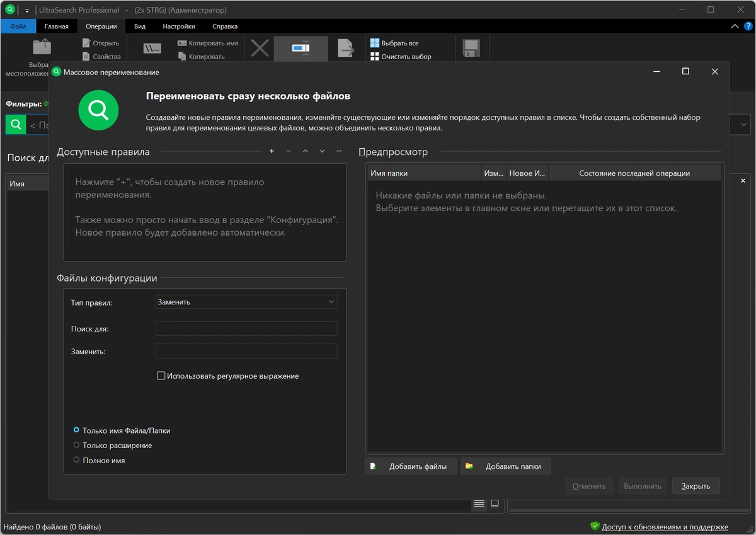The height and width of the screenshot is (535, 756).
Task: Close Массовое переименование dialog with X
Action: click(x=714, y=72)
